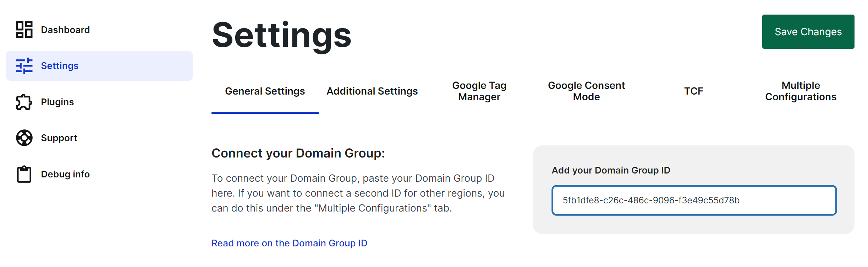
Task: Focus the Domain Group ID input field
Action: (694, 200)
